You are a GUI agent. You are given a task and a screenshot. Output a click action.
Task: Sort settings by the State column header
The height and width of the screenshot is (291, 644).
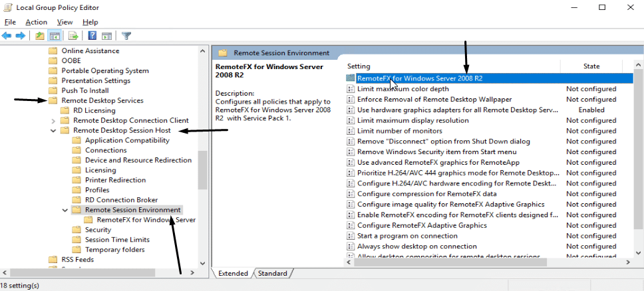pos(591,66)
